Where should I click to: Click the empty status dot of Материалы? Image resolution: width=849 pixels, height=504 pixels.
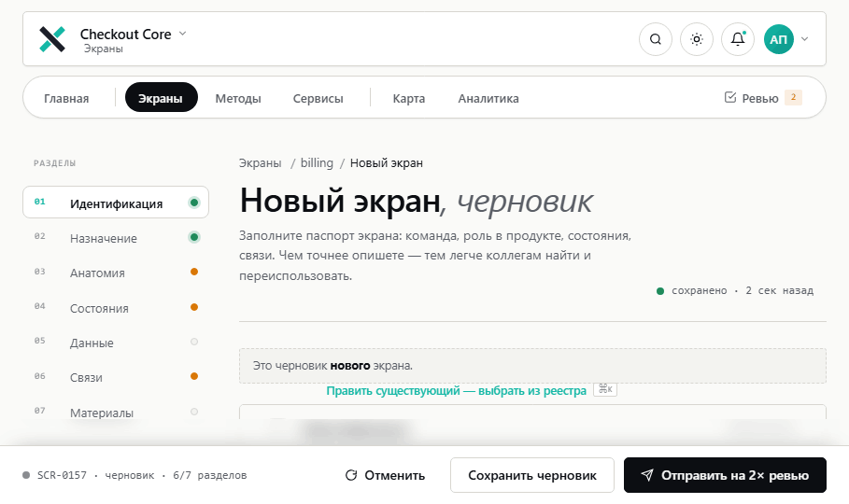pos(194,412)
